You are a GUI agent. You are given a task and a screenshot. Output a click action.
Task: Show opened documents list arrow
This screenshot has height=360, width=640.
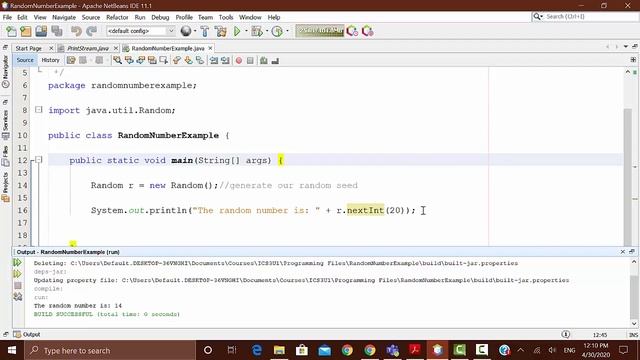pos(625,47)
